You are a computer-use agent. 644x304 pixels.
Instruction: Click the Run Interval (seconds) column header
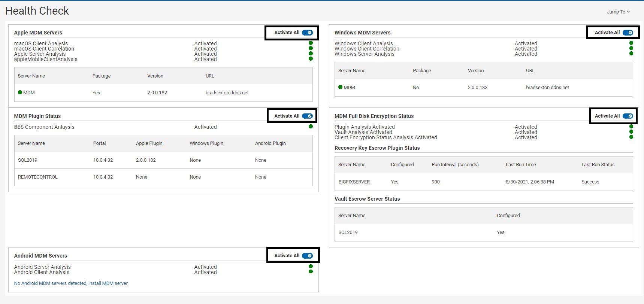[455, 165]
